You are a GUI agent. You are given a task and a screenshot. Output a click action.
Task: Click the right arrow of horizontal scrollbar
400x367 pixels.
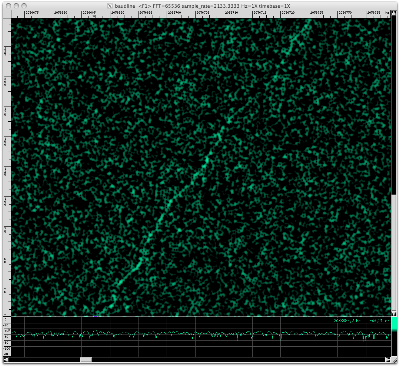(x=387, y=360)
